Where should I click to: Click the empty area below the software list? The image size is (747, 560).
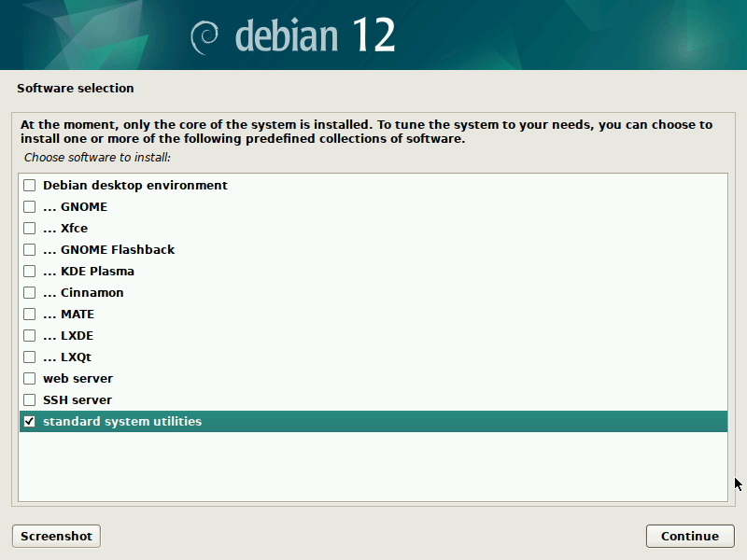pyautogui.click(x=373, y=467)
